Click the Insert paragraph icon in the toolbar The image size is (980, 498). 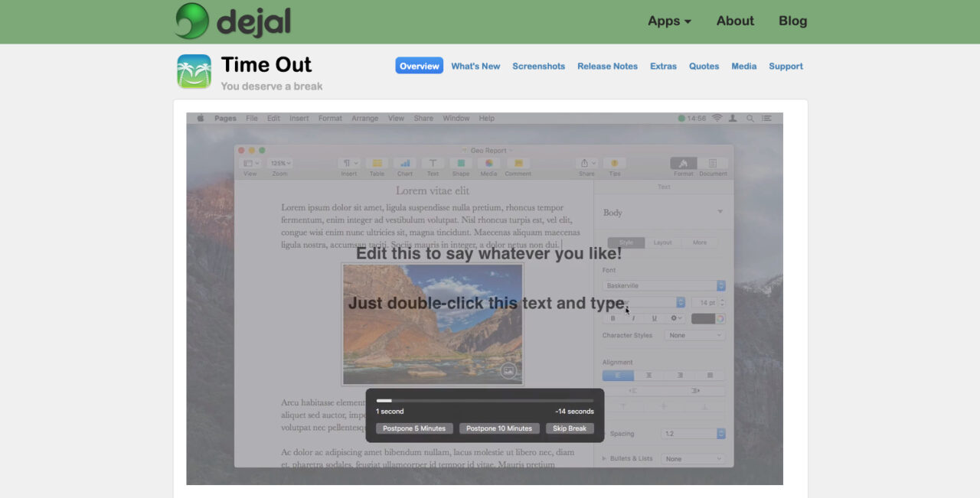pyautogui.click(x=349, y=163)
